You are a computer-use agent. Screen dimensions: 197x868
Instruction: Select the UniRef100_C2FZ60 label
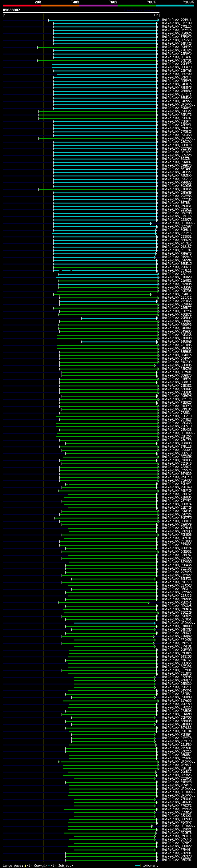(x=177, y=437)
